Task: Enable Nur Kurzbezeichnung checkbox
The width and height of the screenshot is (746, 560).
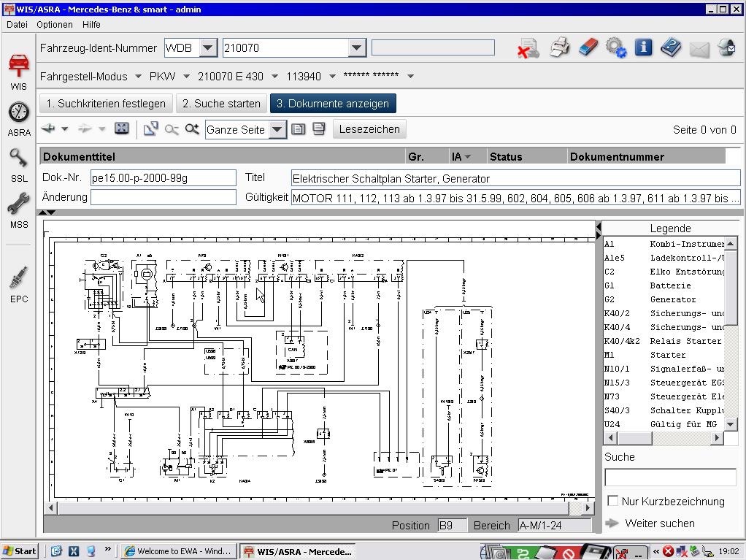Action: point(613,501)
